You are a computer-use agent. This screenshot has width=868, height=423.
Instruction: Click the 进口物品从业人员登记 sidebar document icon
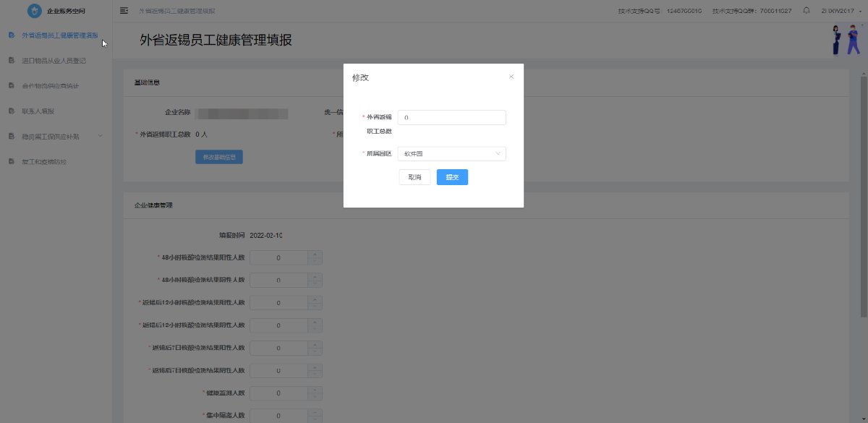click(x=11, y=61)
